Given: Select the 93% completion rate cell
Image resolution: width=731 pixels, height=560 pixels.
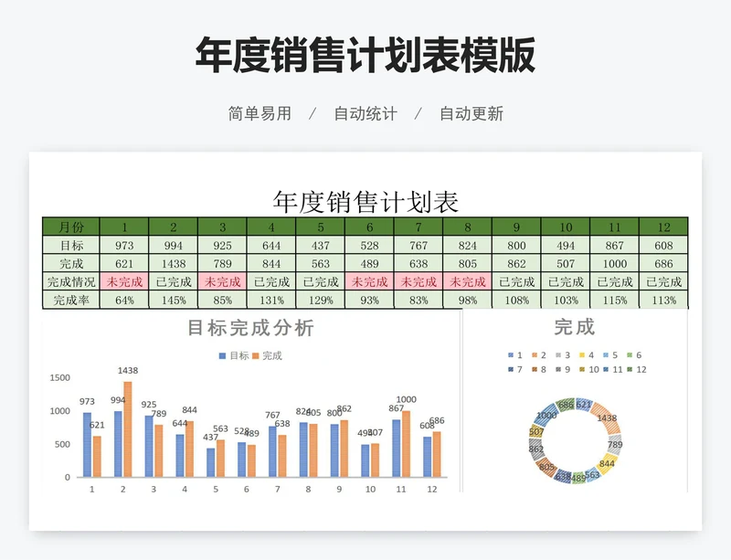Looking at the screenshot, I should [x=370, y=300].
